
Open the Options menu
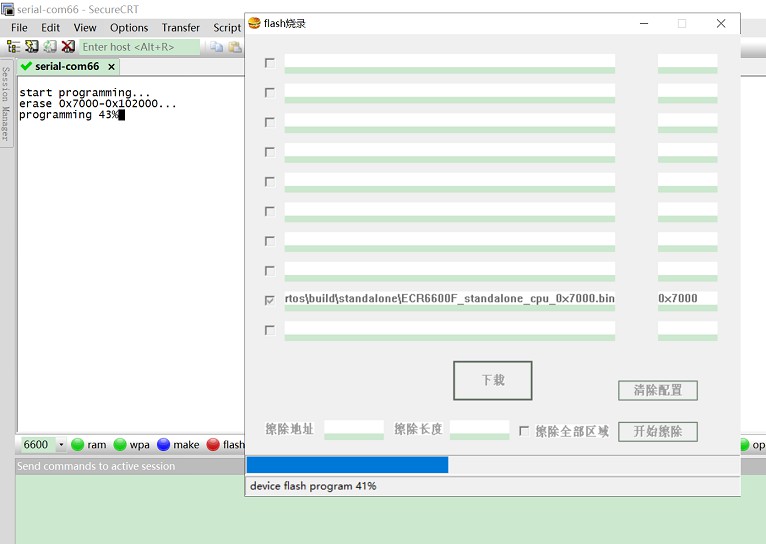click(x=129, y=28)
